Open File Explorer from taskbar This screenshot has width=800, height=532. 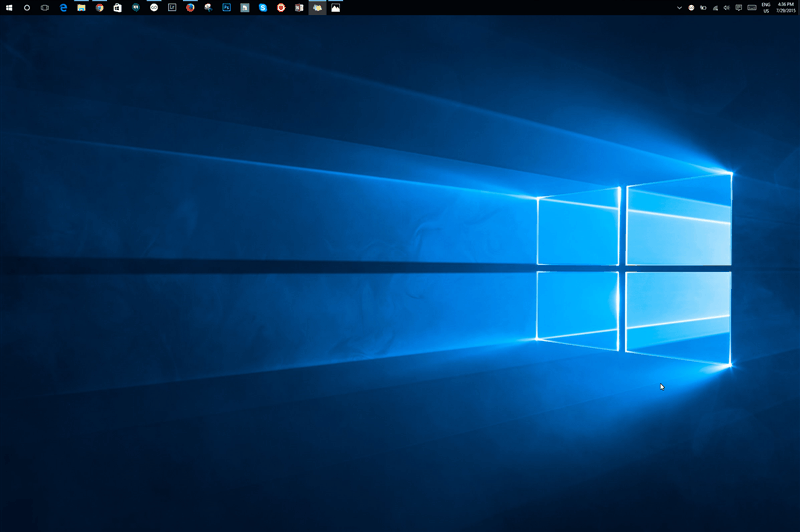click(x=81, y=8)
